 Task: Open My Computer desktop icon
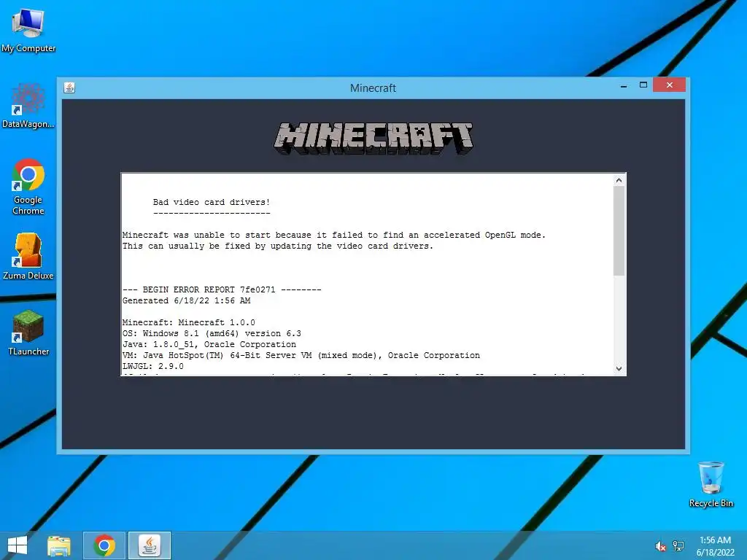pyautogui.click(x=28, y=29)
